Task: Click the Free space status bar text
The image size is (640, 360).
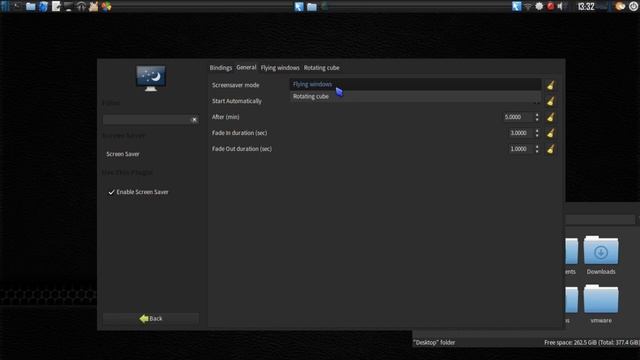Action: [591, 342]
